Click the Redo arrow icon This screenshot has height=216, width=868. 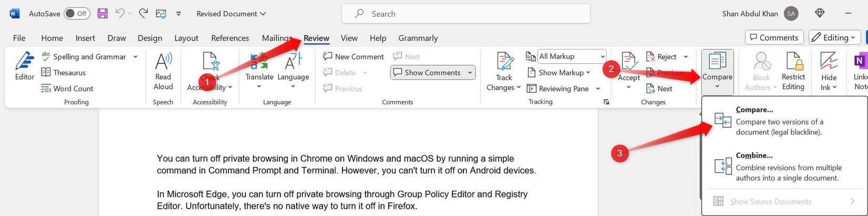click(143, 14)
